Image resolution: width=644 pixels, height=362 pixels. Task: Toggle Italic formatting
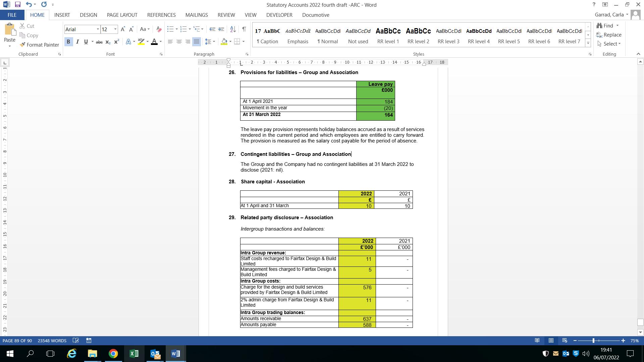click(77, 42)
